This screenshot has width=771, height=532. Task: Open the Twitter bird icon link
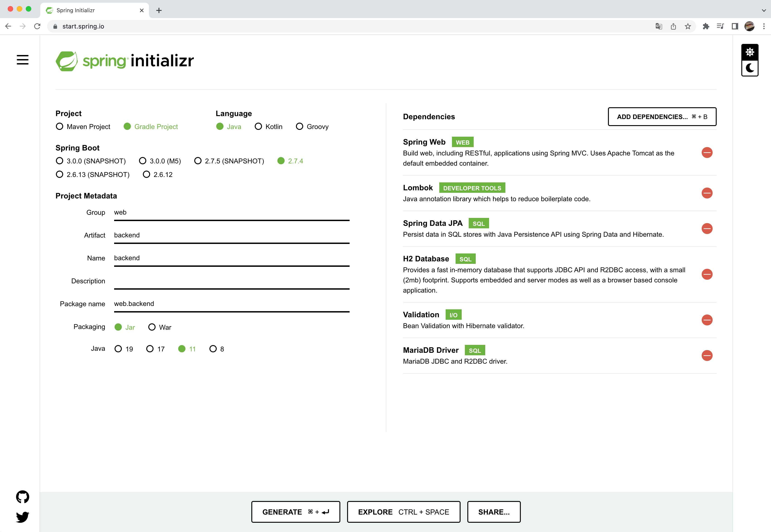pos(22,517)
